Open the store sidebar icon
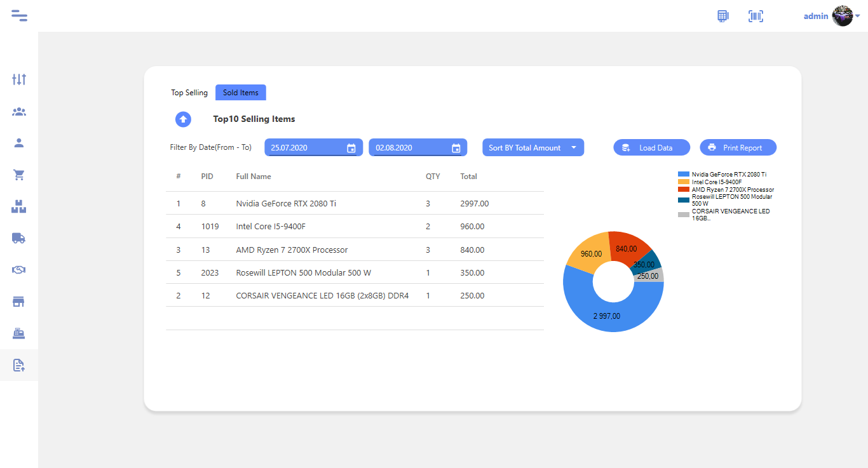Screen dimensions: 868x468 [19, 302]
